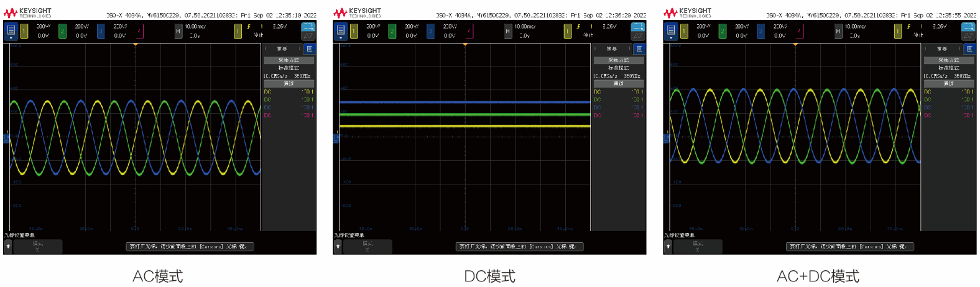Toggle pink channel 4 on in AC模式 scope

(x=139, y=31)
